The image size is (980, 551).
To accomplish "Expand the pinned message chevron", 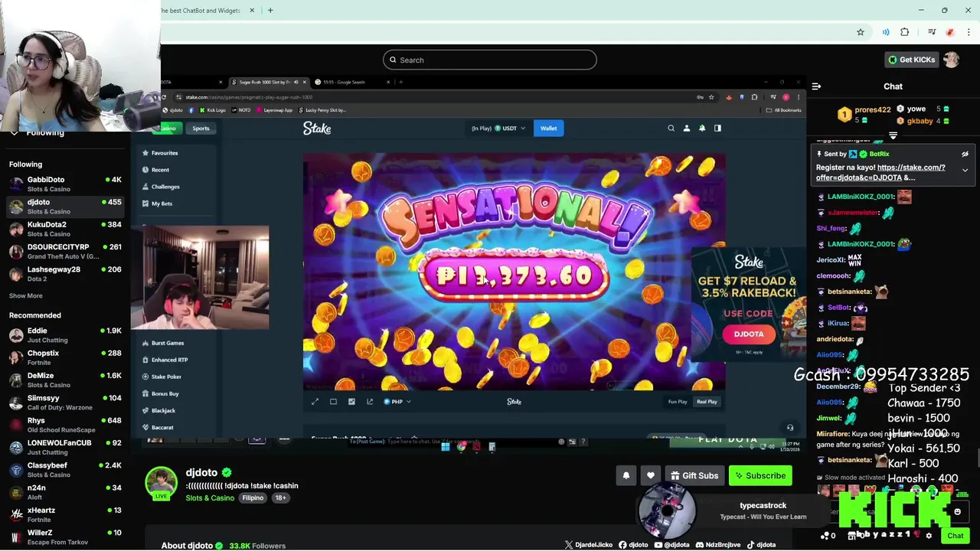I will [x=965, y=171].
